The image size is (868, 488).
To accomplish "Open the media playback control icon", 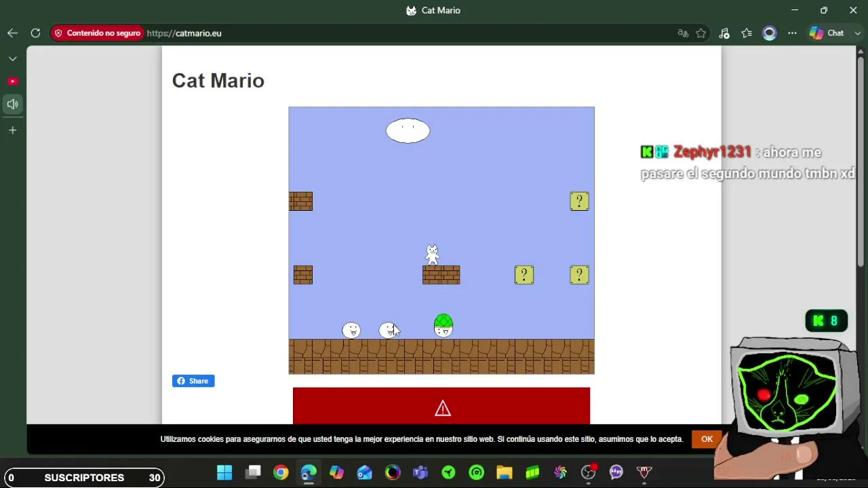I will pyautogui.click(x=724, y=33).
